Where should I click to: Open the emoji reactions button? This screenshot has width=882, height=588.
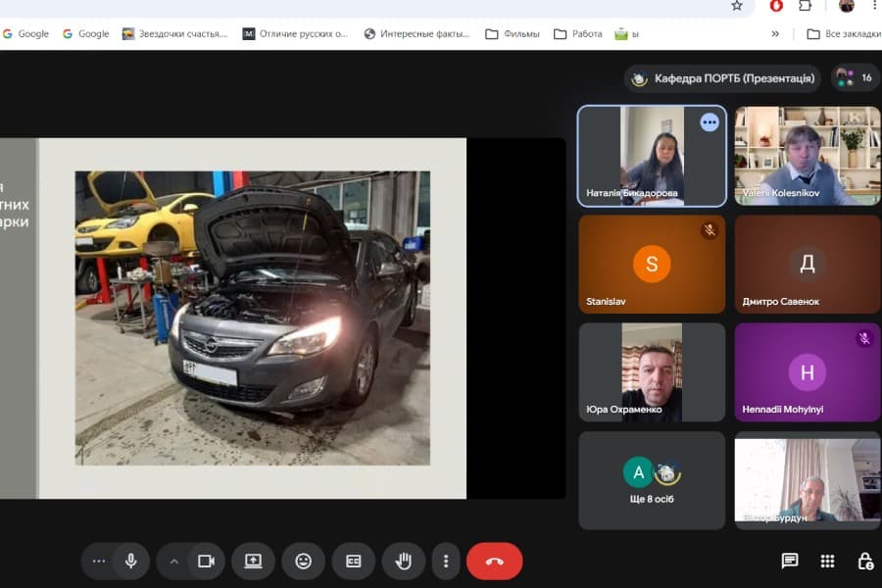coord(303,561)
